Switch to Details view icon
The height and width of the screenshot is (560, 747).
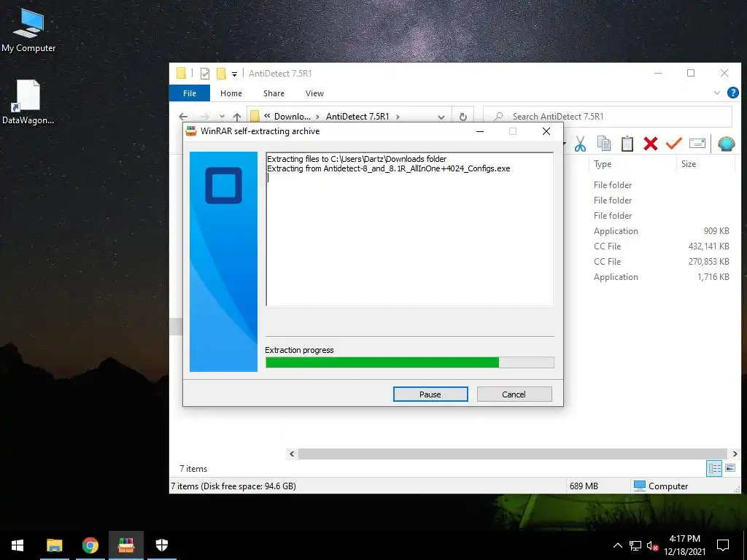click(x=714, y=468)
